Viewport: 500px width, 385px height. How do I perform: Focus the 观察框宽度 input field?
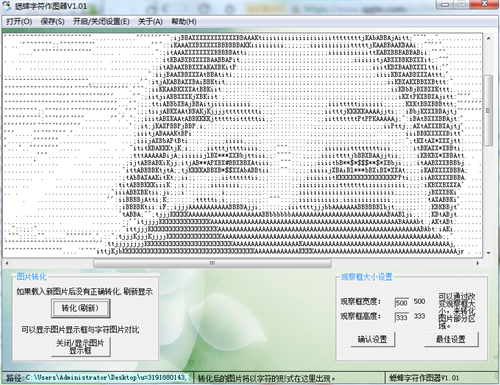click(401, 303)
